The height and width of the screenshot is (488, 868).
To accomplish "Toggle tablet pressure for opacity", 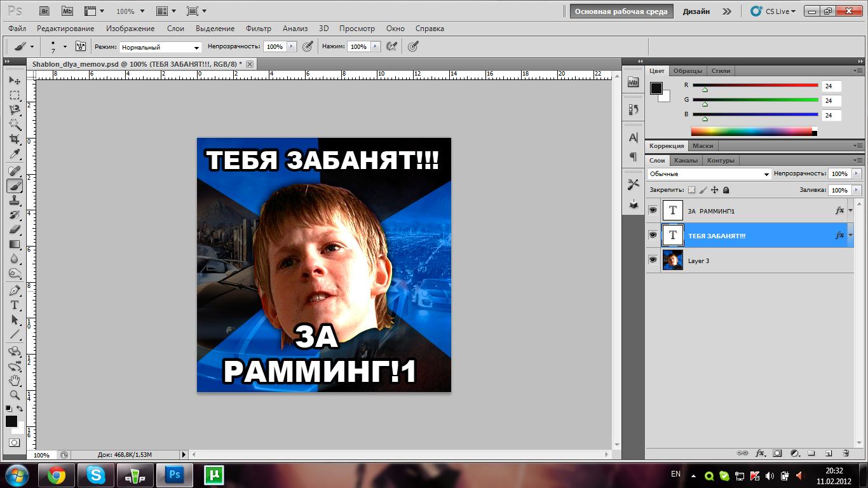I will [x=308, y=46].
